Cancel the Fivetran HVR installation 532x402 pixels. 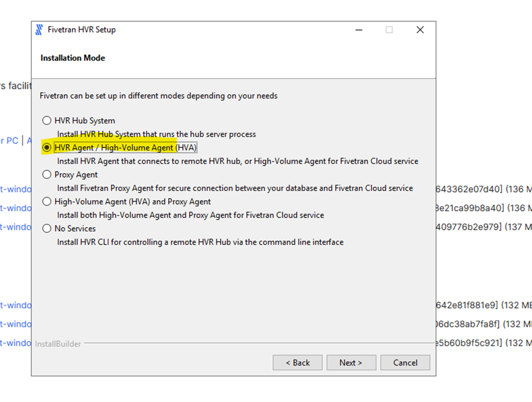point(405,362)
